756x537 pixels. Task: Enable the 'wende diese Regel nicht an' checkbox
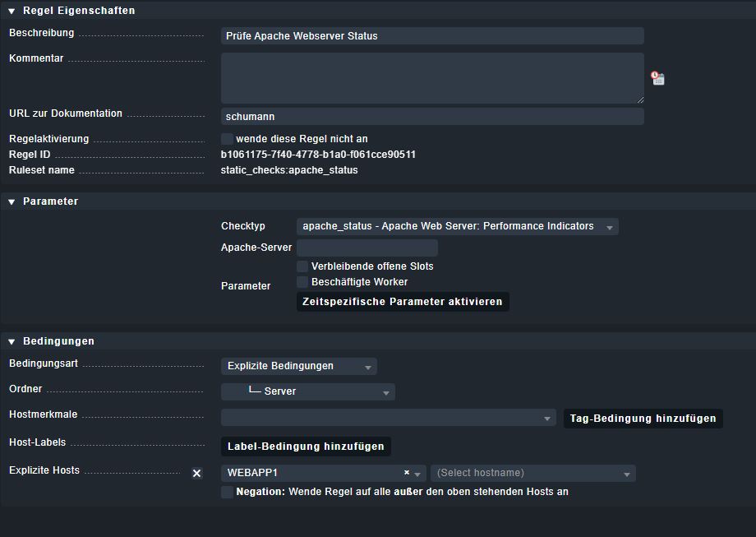(227, 139)
